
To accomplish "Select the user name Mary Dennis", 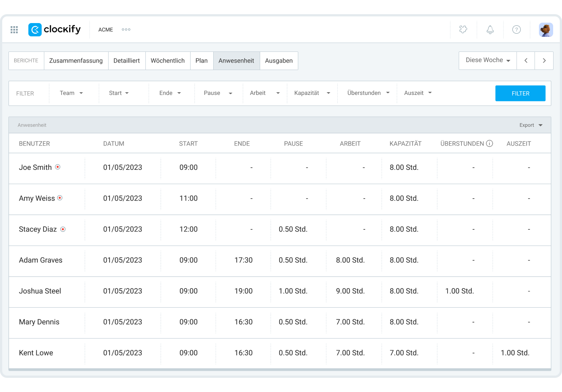I will [39, 322].
